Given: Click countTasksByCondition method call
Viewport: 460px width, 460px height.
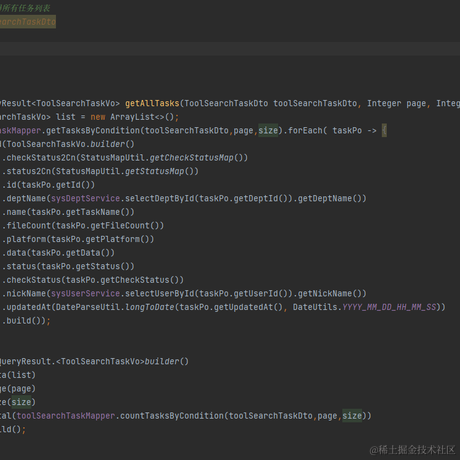Looking at the screenshot, I should tap(172, 416).
